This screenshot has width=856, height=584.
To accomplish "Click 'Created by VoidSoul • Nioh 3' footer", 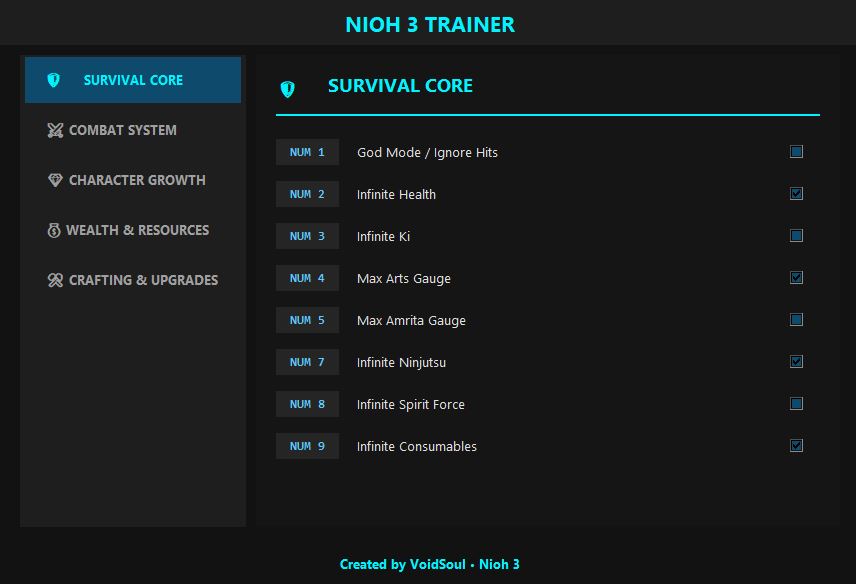I will (430, 564).
